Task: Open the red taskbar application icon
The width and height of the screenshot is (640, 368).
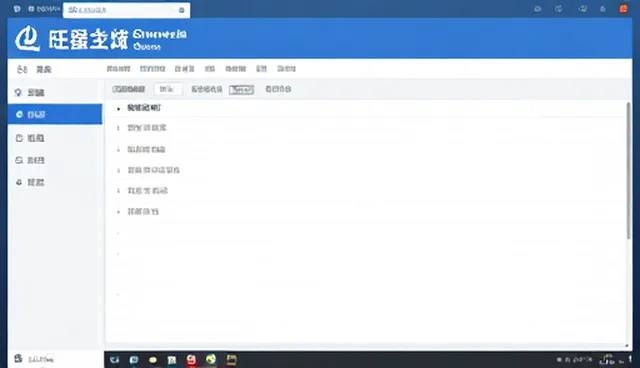Action: 191,359
